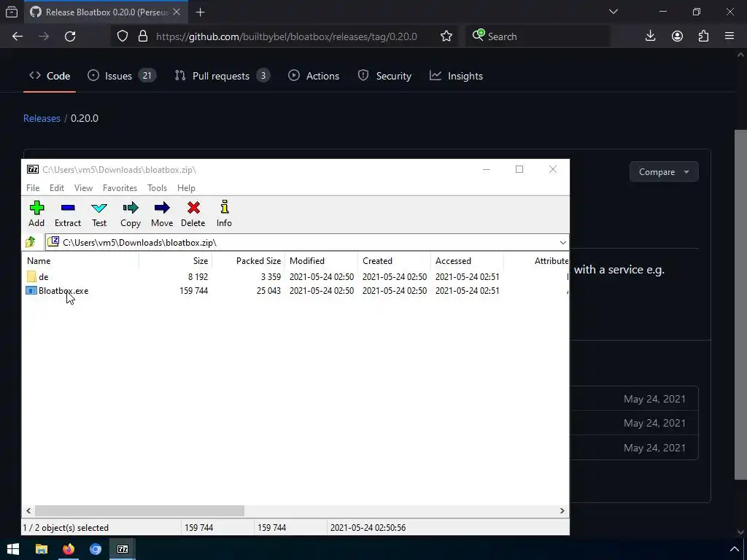Screen dimensions: 747x560
Task: Open the Insights tab on GitHub
Action: coord(457,76)
